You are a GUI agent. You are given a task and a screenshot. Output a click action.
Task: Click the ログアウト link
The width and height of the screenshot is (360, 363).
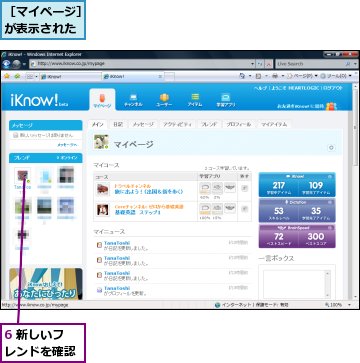pos(332,88)
